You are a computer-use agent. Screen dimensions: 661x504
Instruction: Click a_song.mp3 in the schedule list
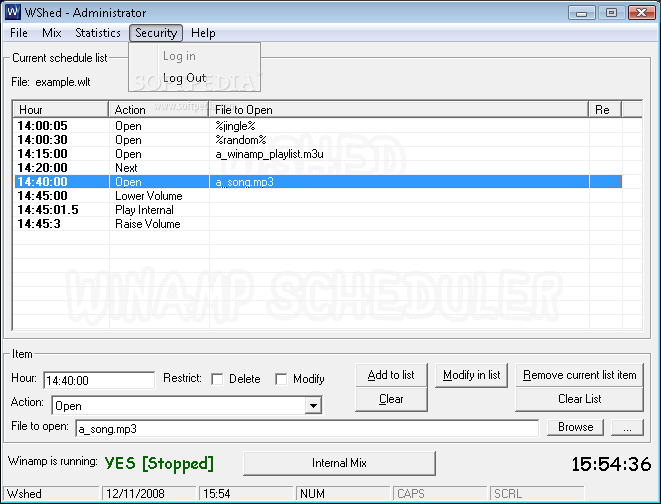click(245, 182)
